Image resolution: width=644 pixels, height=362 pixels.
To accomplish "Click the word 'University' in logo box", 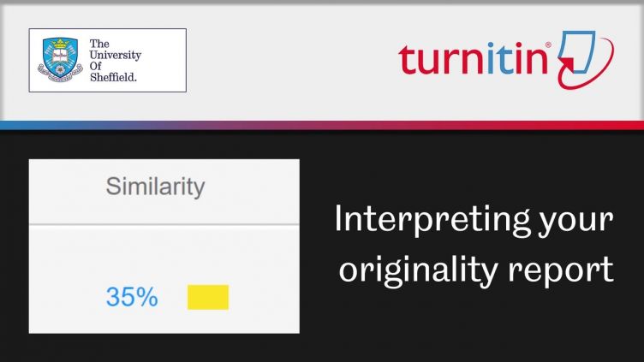I will [115, 55].
